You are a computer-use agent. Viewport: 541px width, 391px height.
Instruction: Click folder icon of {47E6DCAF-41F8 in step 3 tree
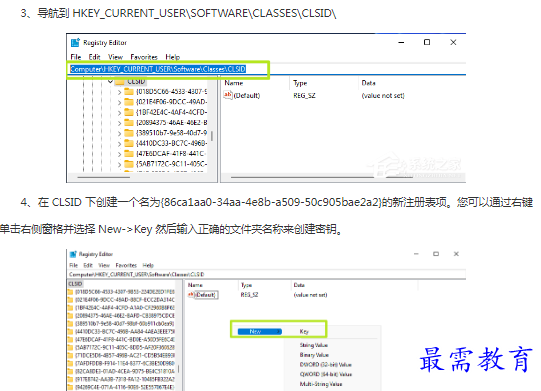coord(129,154)
